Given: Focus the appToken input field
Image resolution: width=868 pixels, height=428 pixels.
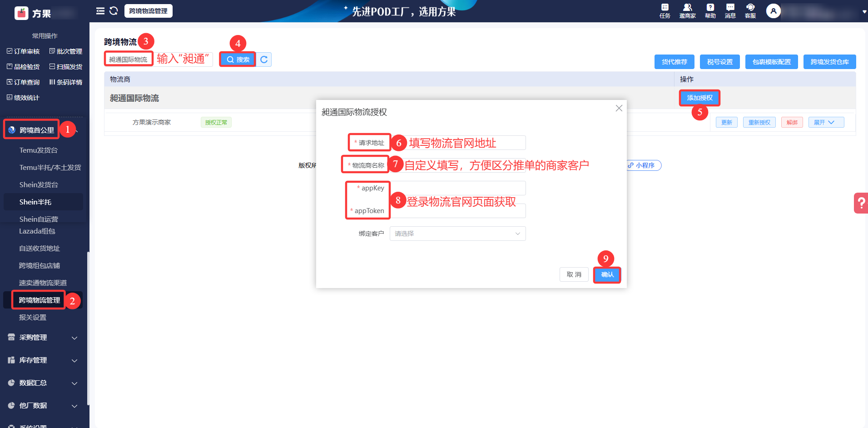Looking at the screenshot, I should [x=457, y=211].
